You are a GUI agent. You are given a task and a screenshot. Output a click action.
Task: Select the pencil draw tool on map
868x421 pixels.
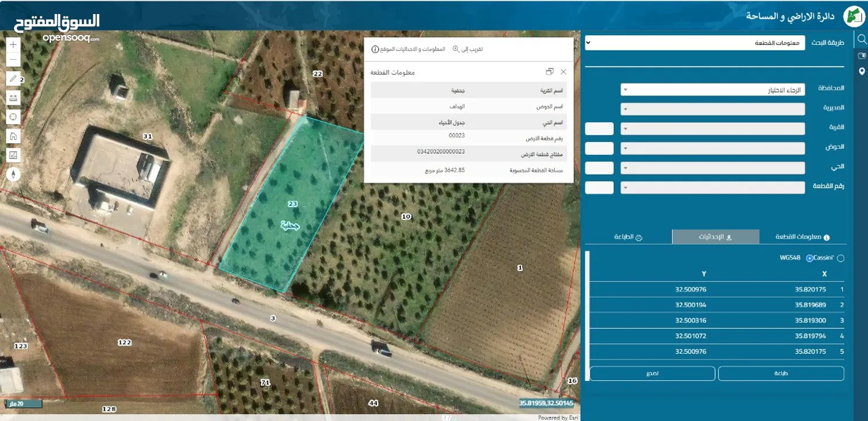click(13, 79)
